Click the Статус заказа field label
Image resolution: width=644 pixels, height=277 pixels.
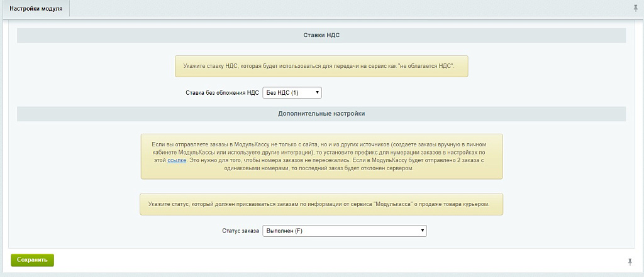[240, 231]
